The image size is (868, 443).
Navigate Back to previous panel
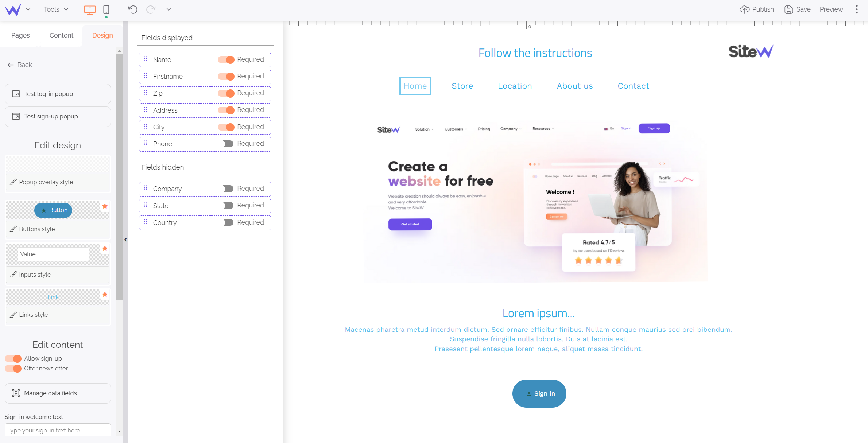coord(20,65)
